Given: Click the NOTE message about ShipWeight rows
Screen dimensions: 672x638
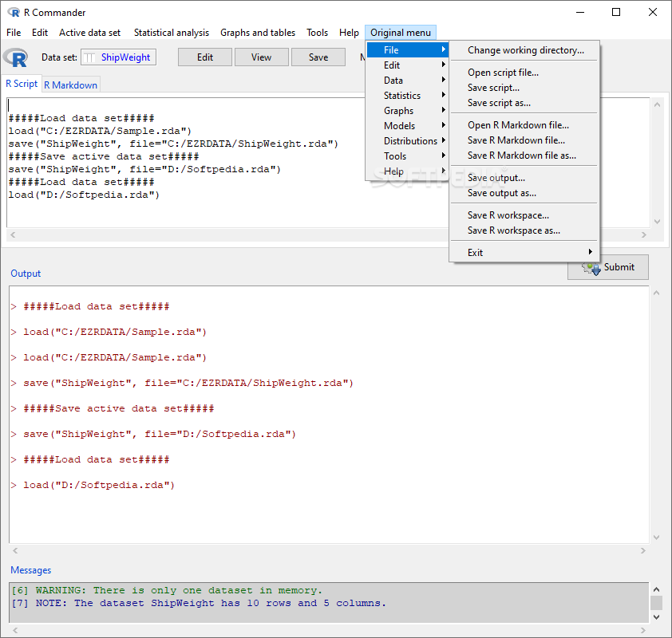Looking at the screenshot, I should pos(199,604).
